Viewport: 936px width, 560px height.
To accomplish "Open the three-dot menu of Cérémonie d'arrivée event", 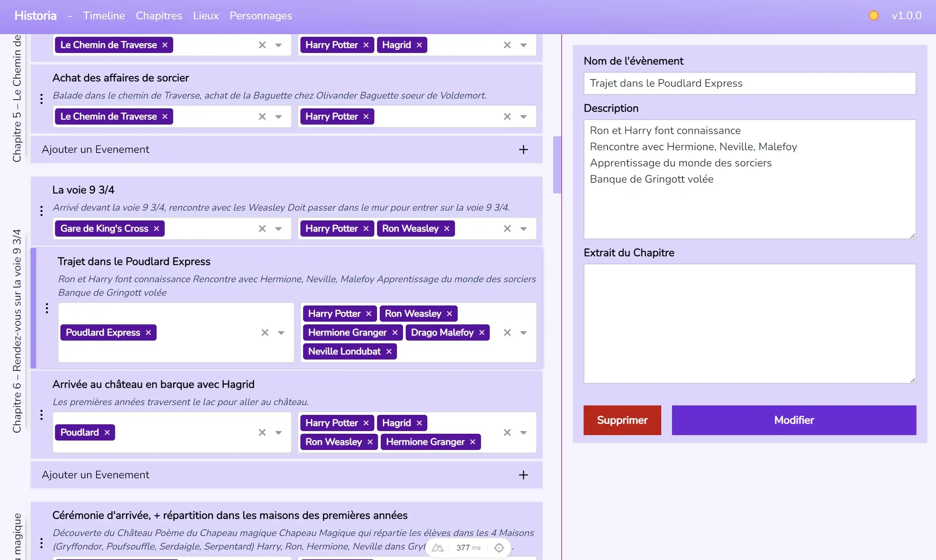I will point(42,543).
